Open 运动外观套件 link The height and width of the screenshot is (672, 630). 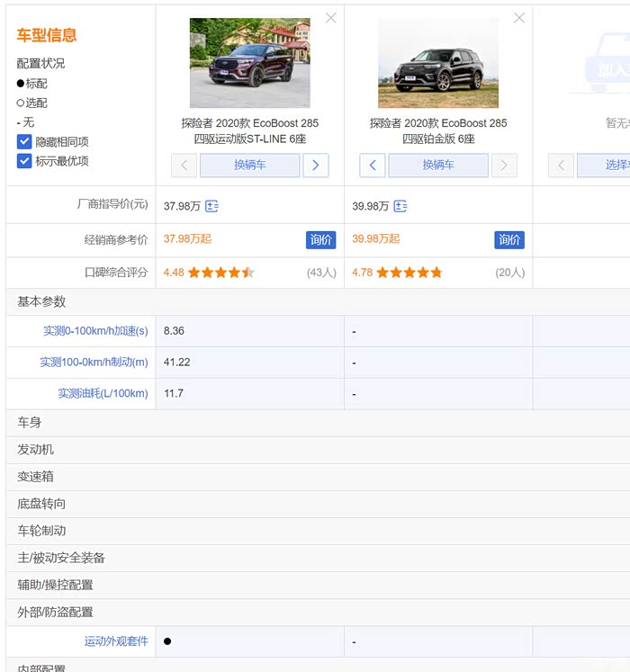point(116,641)
